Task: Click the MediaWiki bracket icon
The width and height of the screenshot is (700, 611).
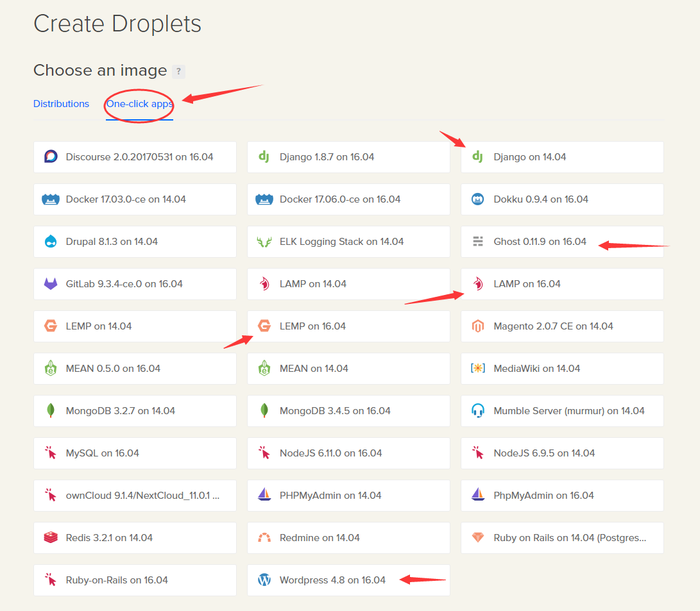Action: pyautogui.click(x=477, y=368)
